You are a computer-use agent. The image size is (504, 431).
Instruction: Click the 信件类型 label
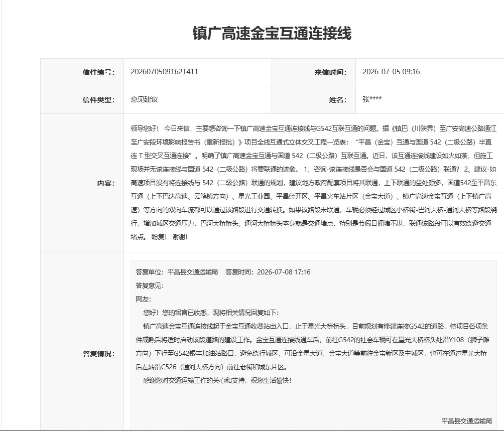pyautogui.click(x=98, y=100)
